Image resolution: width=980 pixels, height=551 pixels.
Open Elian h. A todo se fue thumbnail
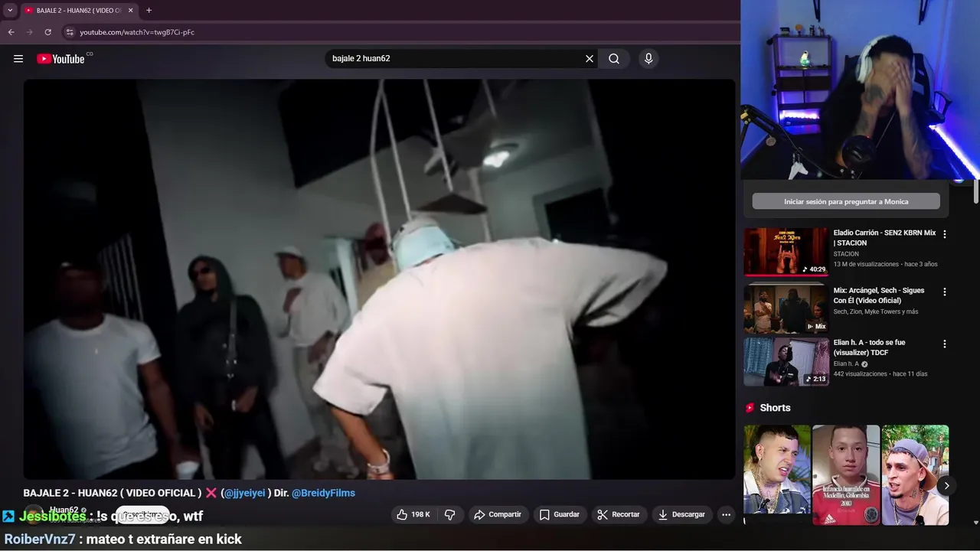tap(786, 362)
